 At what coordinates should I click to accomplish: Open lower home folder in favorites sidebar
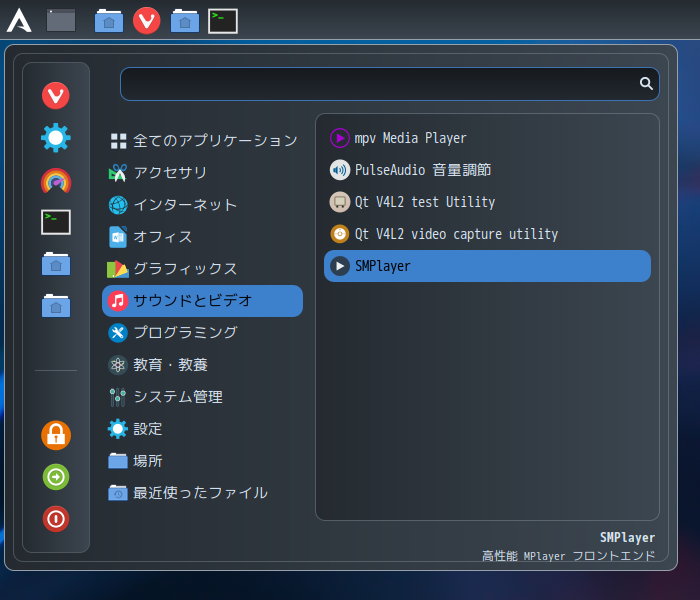click(56, 306)
